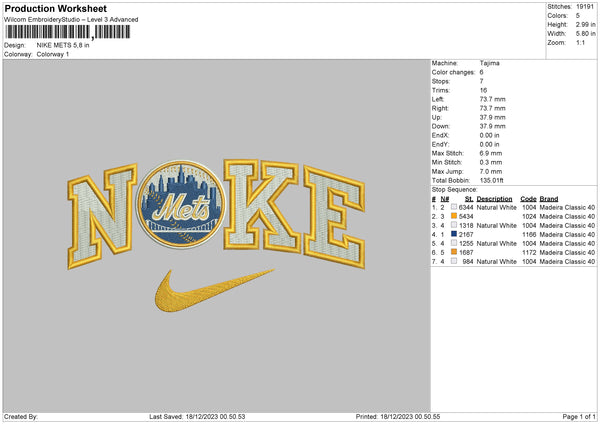Click the Total Bobbin value 135.01ft
This screenshot has height=424, width=600.
pyautogui.click(x=491, y=181)
